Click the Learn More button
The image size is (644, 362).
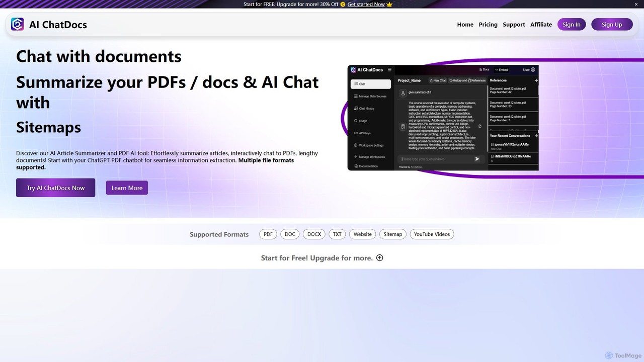coord(127,188)
